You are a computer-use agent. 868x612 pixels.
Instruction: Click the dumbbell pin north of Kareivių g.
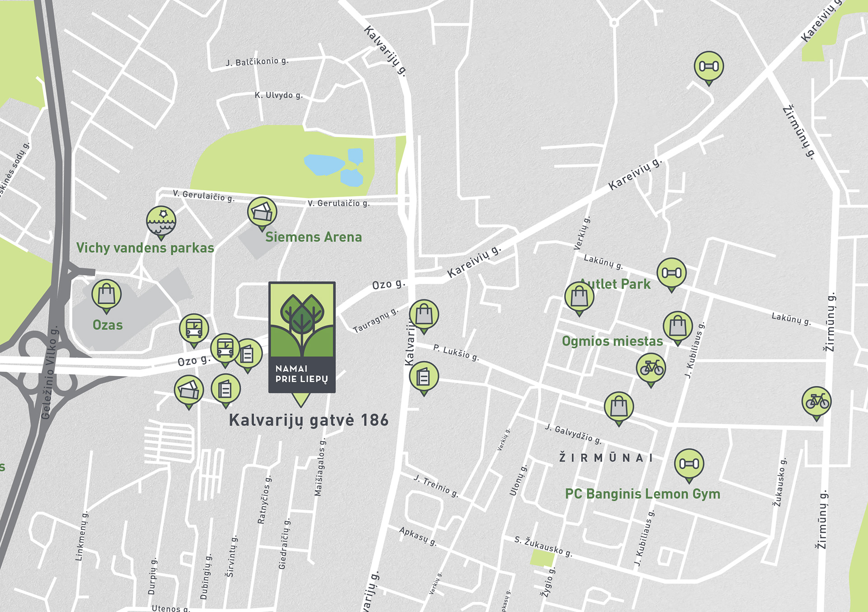pyautogui.click(x=709, y=68)
